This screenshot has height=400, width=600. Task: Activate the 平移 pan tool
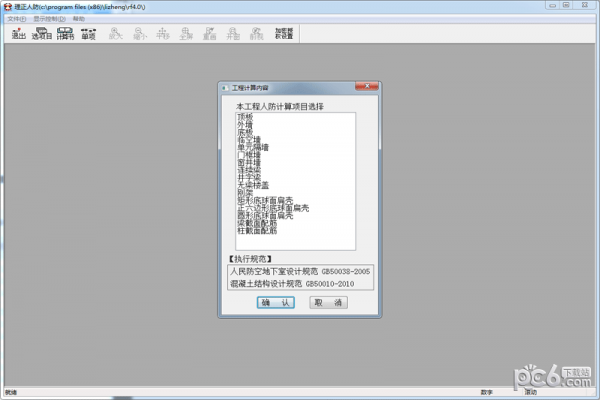[163, 34]
